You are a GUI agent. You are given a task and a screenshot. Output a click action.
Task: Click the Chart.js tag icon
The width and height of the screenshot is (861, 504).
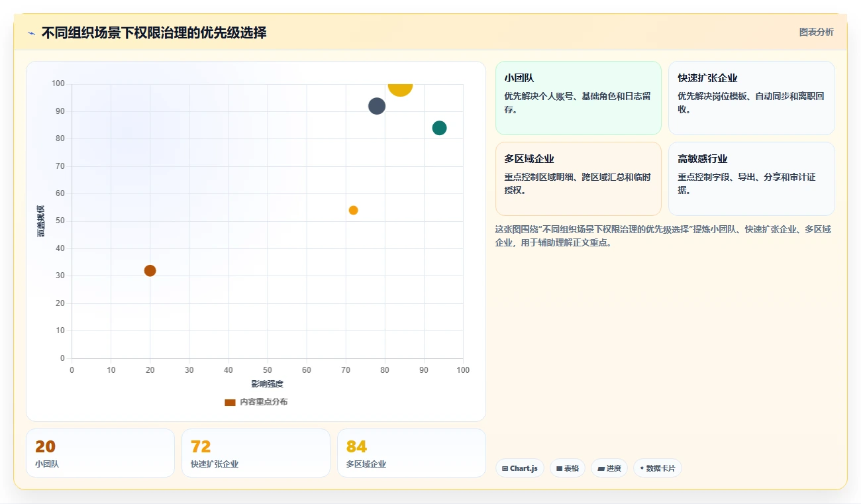505,469
